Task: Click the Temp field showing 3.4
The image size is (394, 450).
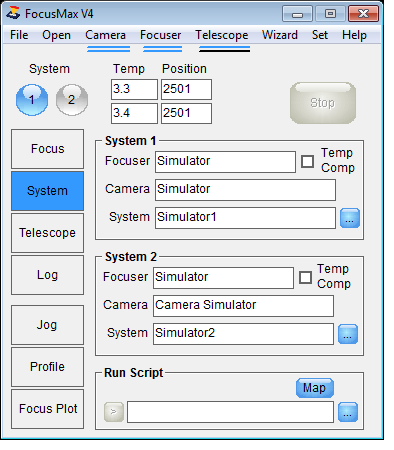Action: (x=134, y=113)
